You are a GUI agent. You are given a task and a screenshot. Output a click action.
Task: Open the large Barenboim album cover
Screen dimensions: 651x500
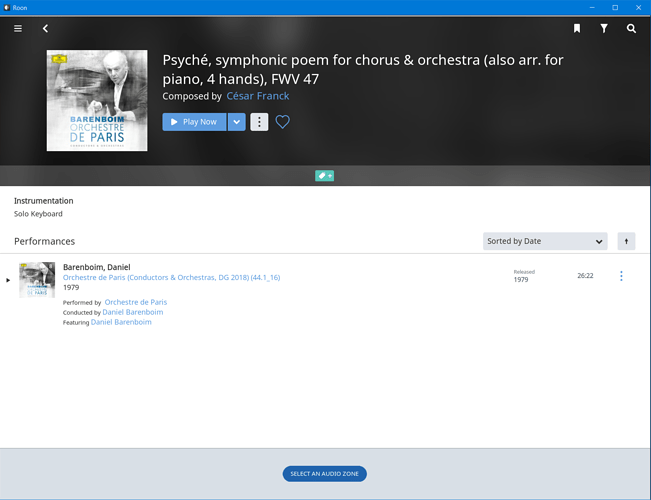97,100
